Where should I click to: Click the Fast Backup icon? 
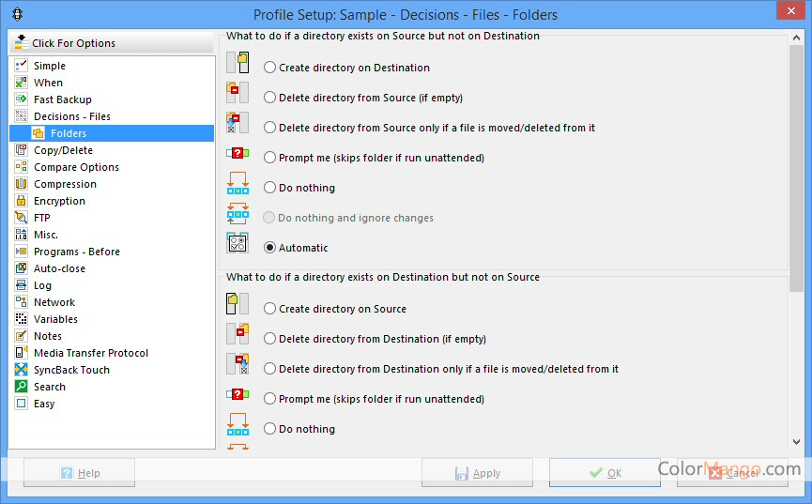22,99
